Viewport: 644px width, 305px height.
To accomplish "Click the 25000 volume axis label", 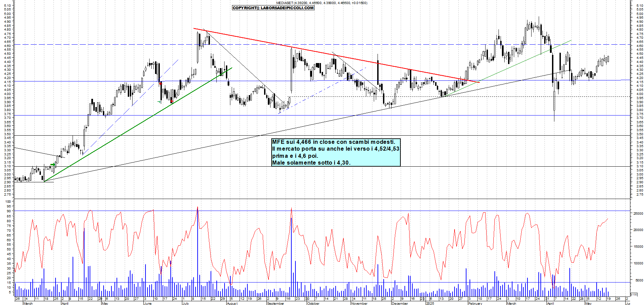I will [x=638, y=213].
